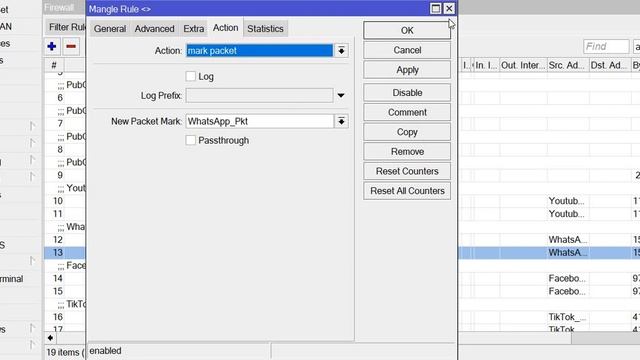This screenshot has height=360, width=640.
Task: Click the WhatsA... source cell in row 12
Action: (568, 240)
